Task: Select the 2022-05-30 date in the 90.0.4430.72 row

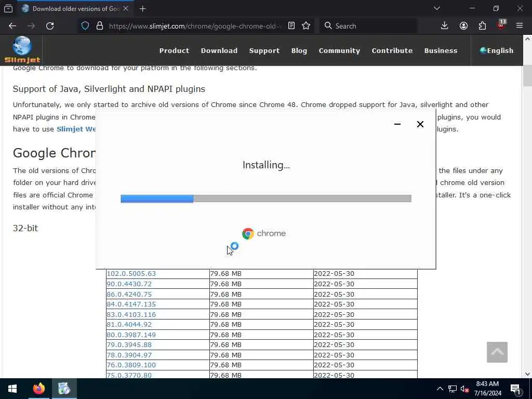Action: (334, 284)
